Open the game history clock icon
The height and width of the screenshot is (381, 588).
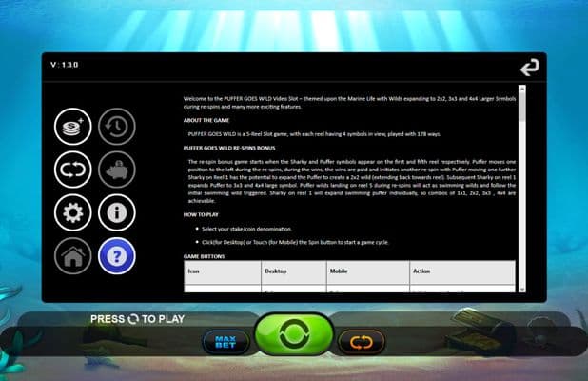point(117,126)
